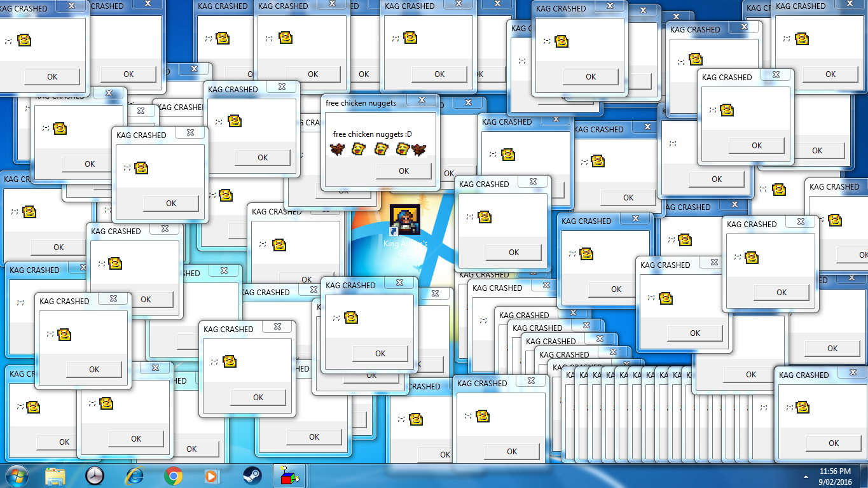This screenshot has height=488, width=868.
Task: Open Google Chrome from the taskbar
Action: click(174, 476)
